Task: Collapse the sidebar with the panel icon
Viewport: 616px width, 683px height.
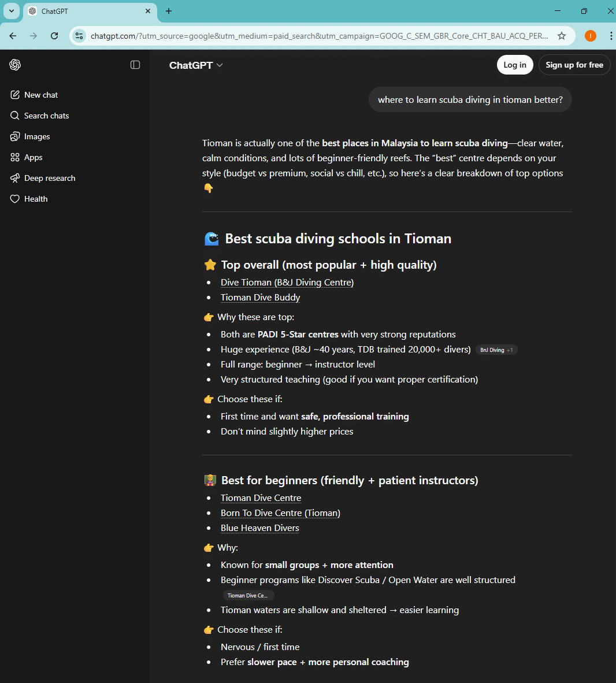Action: tap(135, 65)
